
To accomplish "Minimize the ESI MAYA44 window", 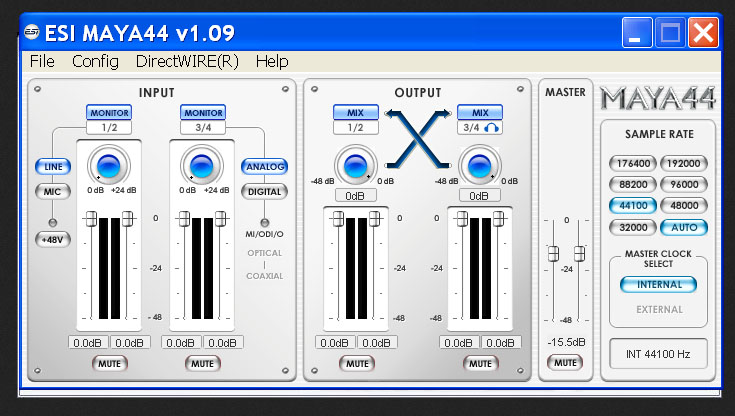I will (637, 33).
